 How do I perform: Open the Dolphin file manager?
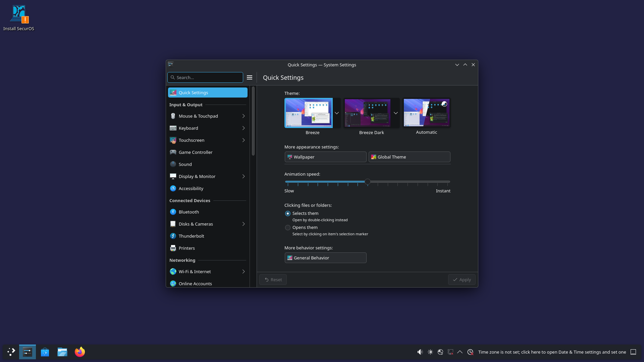[x=62, y=352]
